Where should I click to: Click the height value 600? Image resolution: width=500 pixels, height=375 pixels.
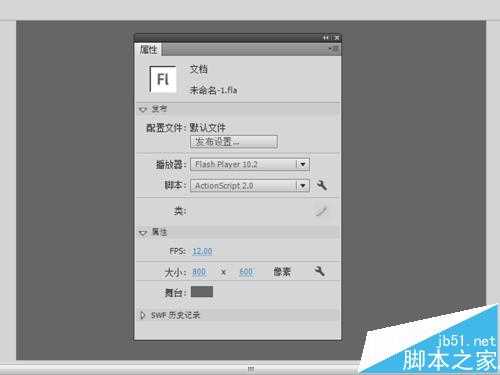tap(246, 272)
